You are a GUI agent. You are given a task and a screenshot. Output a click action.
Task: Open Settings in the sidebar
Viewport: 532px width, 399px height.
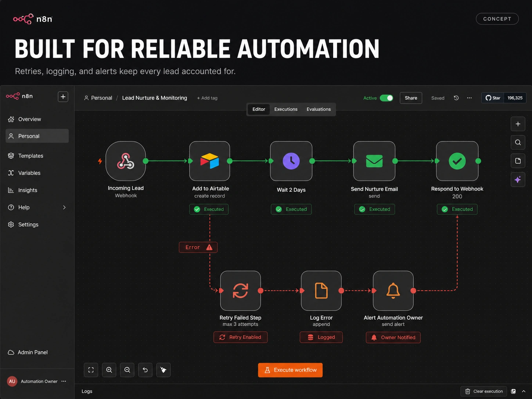(x=37, y=224)
